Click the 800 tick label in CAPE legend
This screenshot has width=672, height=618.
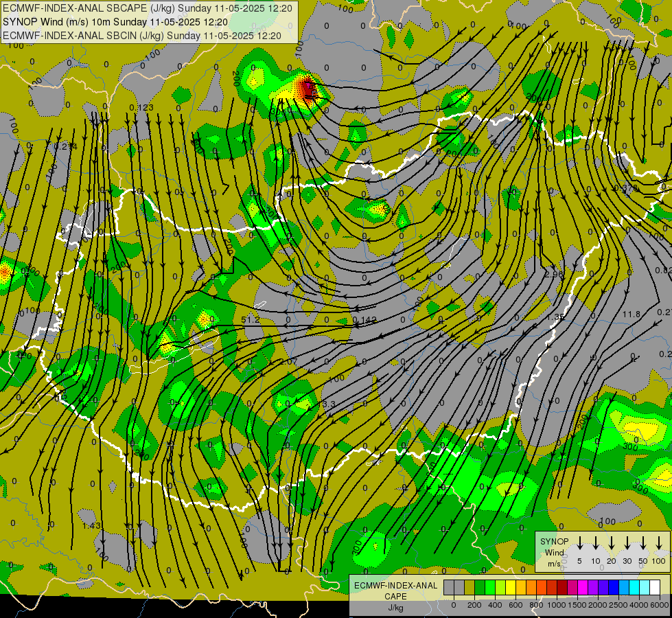coord(536,605)
